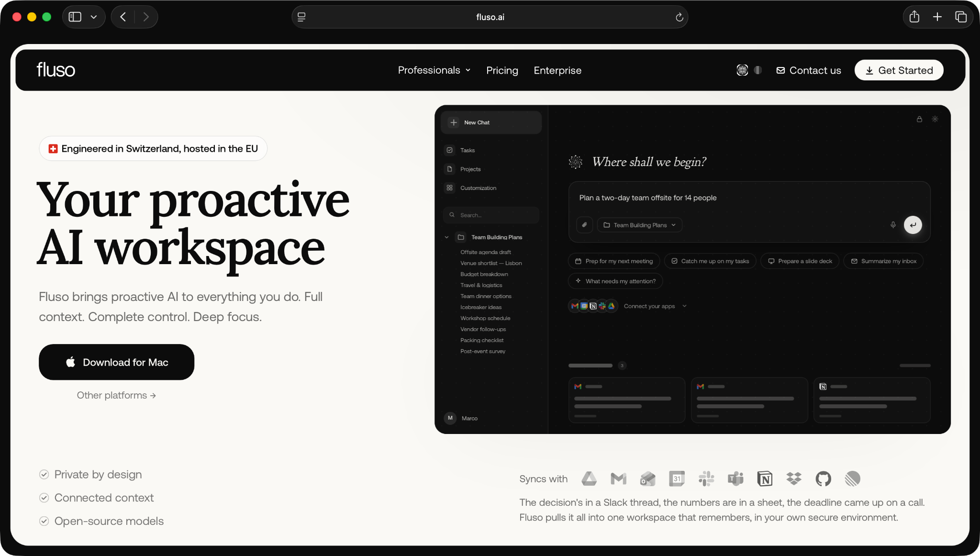This screenshot has width=980, height=556.
Task: Click the sidebar Search field
Action: point(491,215)
